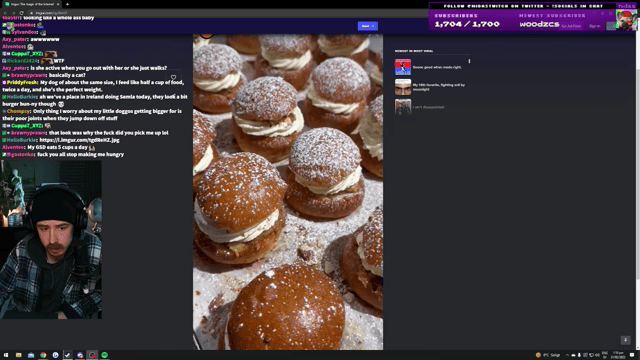
Task: Click the browser back arrow
Action: [x=5, y=13]
